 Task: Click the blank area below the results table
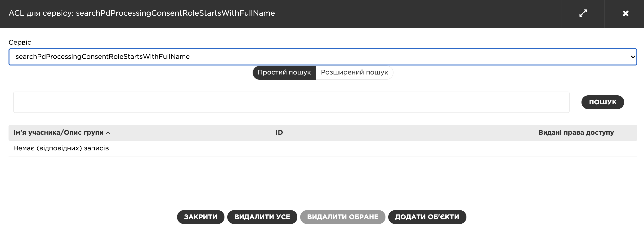pyautogui.click(x=322, y=179)
